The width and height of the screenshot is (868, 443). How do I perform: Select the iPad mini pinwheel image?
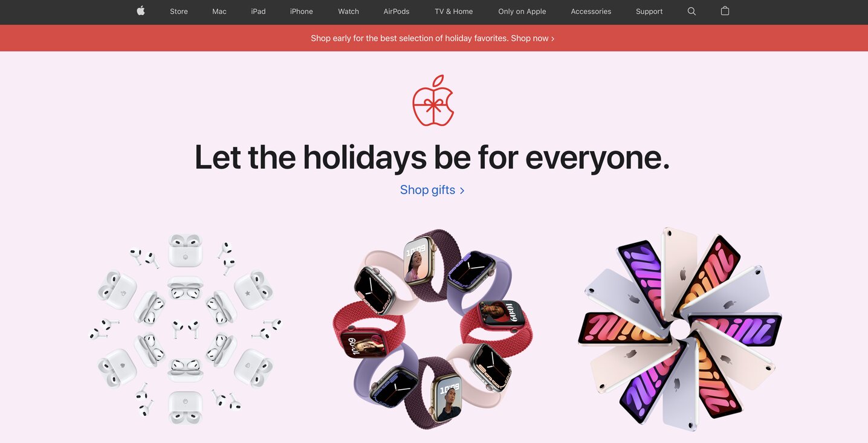[x=680, y=329]
